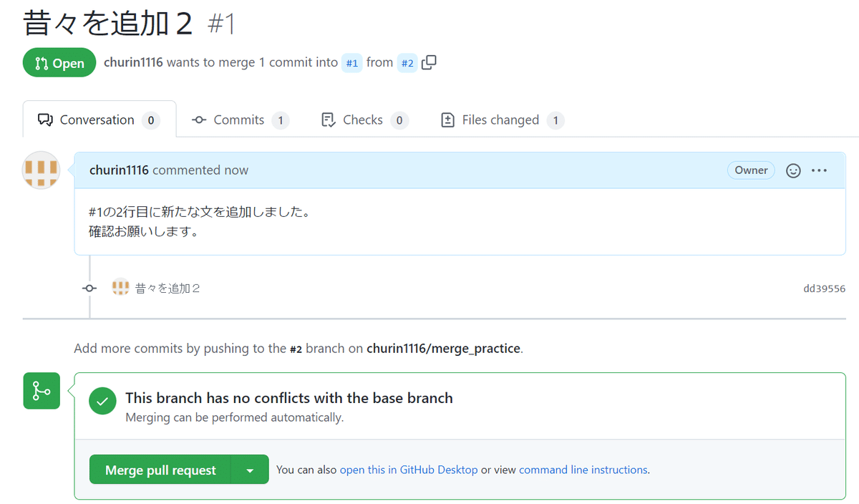Open the Checks tab

pos(365,120)
